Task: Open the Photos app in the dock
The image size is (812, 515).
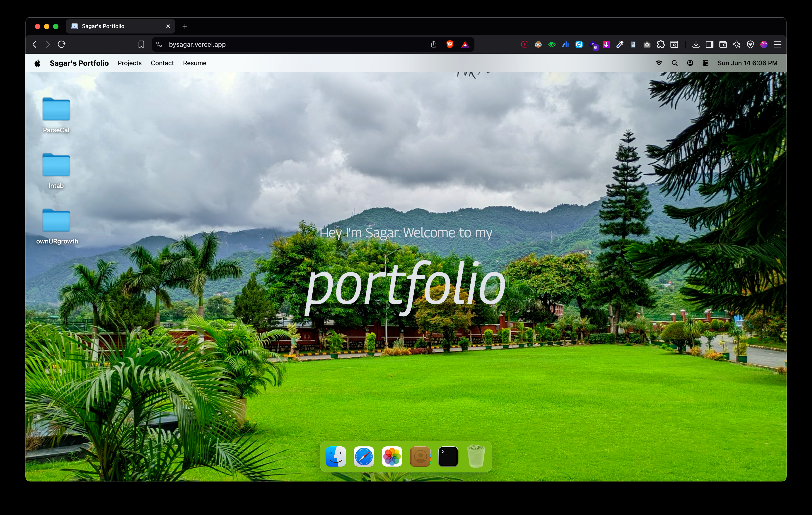Action: 392,457
